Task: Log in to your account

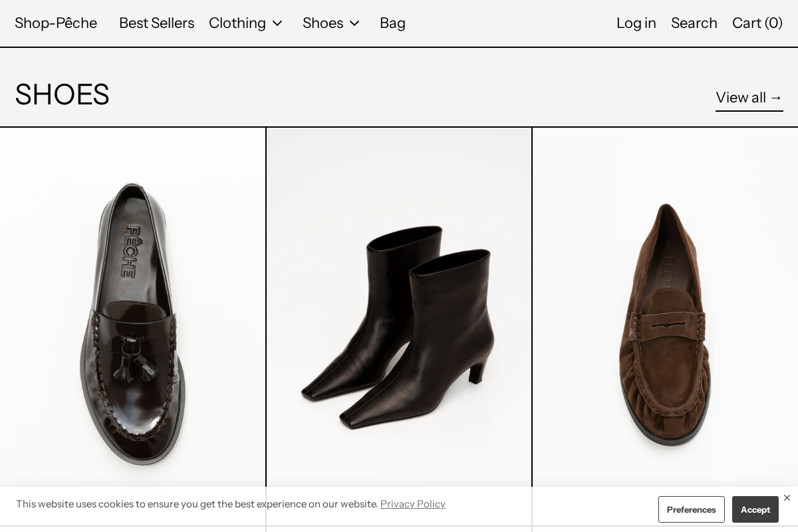Action: tap(636, 23)
